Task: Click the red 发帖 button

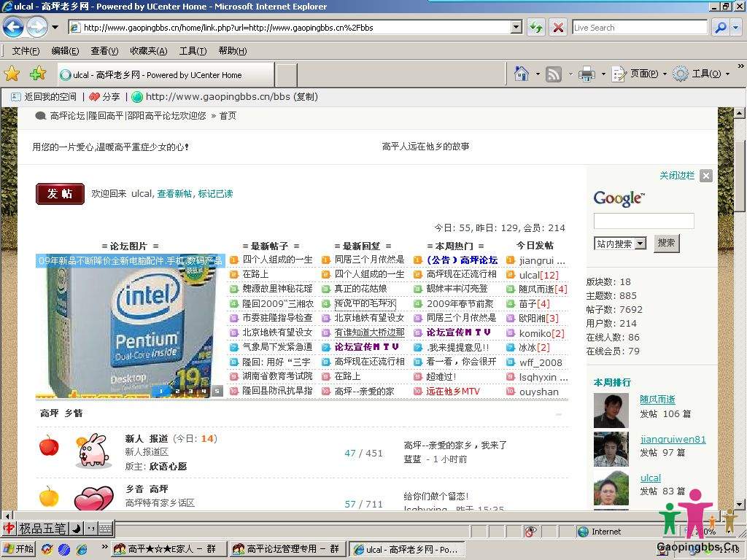Action: pyautogui.click(x=60, y=194)
